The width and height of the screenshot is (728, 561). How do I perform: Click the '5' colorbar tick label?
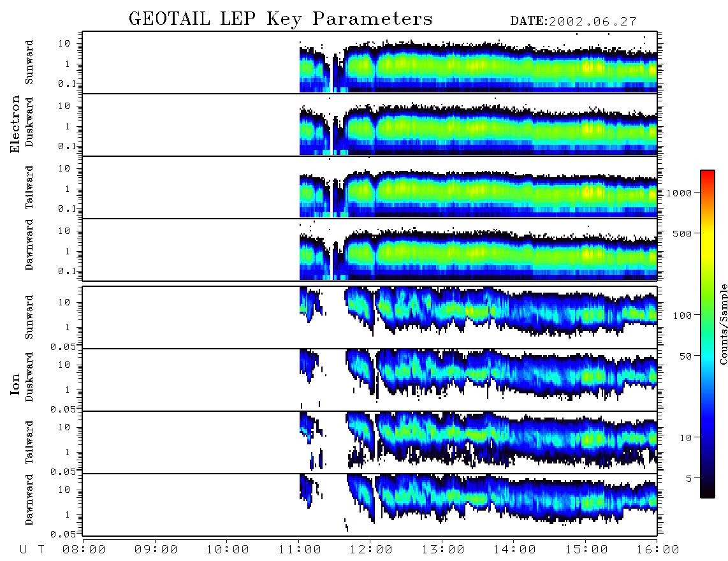tap(688, 479)
